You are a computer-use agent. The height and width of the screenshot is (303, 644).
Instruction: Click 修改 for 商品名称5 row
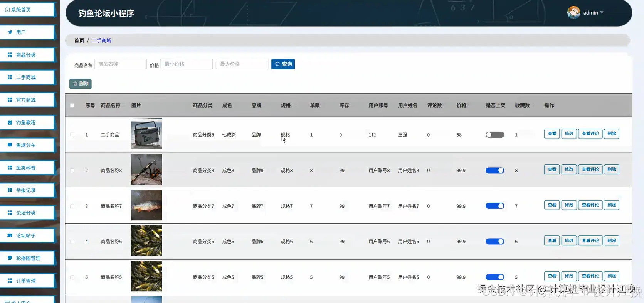point(569,276)
